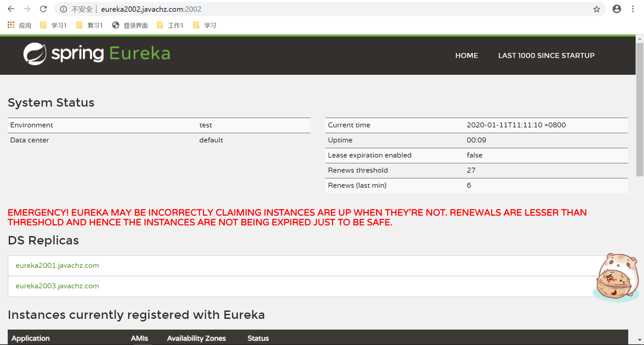Bookmark this page with star icon
This screenshot has height=345, width=644.
[x=596, y=9]
